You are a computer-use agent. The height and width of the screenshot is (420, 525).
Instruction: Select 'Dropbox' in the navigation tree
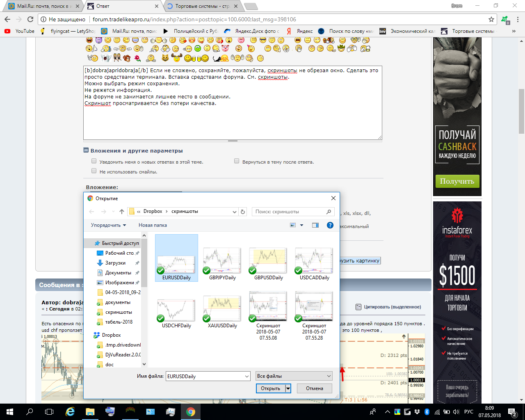tap(111, 335)
